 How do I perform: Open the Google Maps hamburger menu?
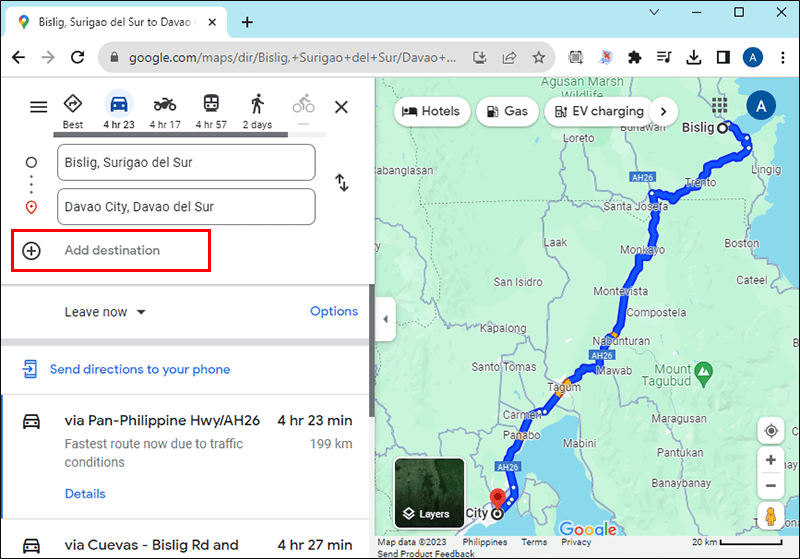[38, 107]
